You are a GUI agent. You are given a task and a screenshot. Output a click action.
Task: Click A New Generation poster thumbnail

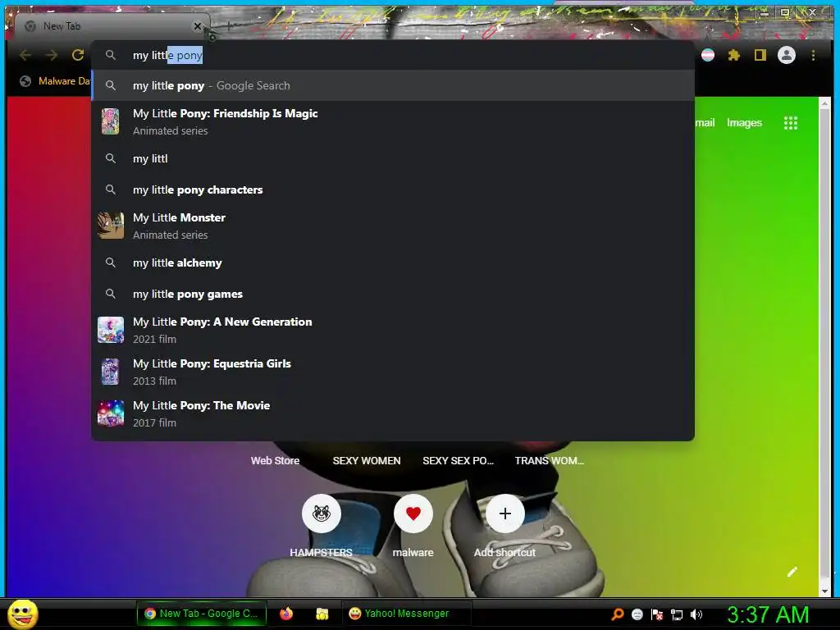point(111,330)
